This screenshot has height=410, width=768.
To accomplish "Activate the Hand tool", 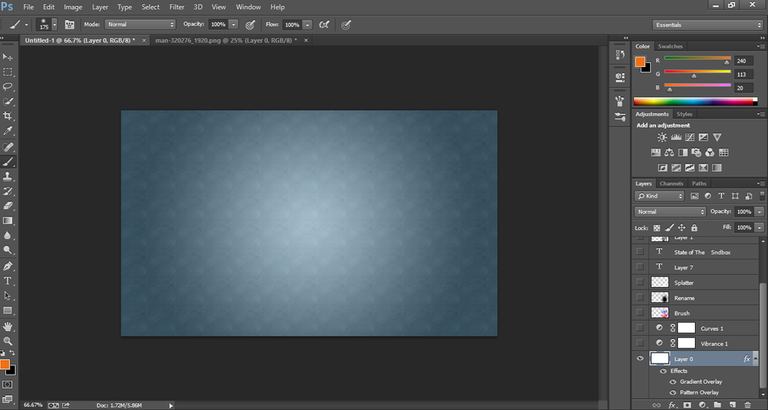I will (8, 326).
